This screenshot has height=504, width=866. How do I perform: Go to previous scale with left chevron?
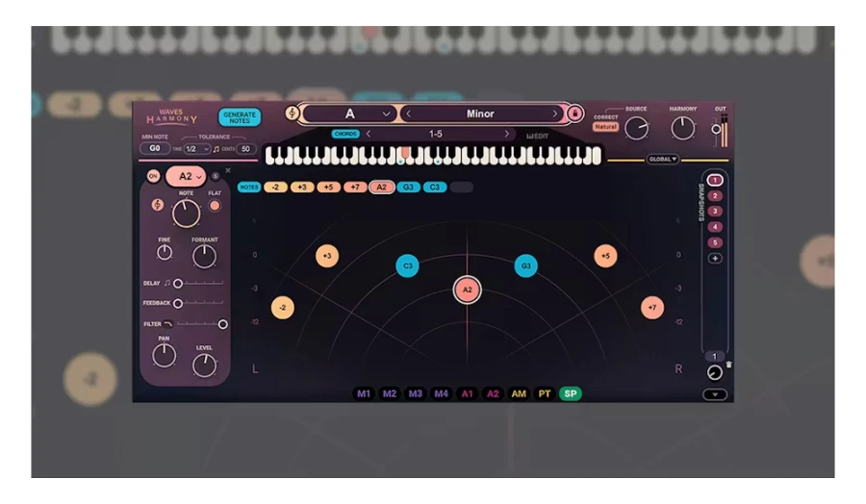pyautogui.click(x=408, y=113)
